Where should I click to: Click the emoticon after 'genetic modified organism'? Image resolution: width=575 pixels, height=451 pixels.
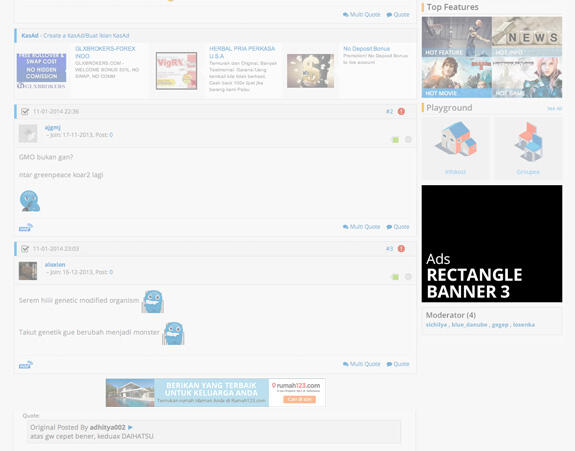coord(153,301)
